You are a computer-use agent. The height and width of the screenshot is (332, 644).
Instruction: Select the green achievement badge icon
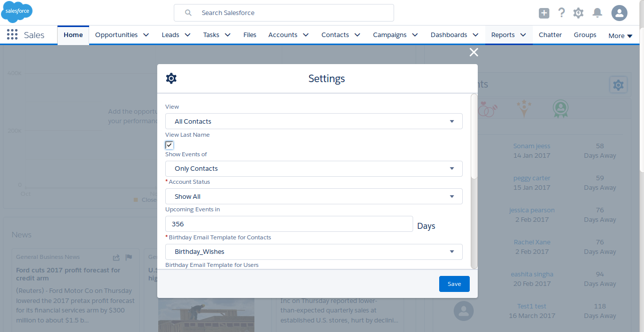pyautogui.click(x=560, y=109)
